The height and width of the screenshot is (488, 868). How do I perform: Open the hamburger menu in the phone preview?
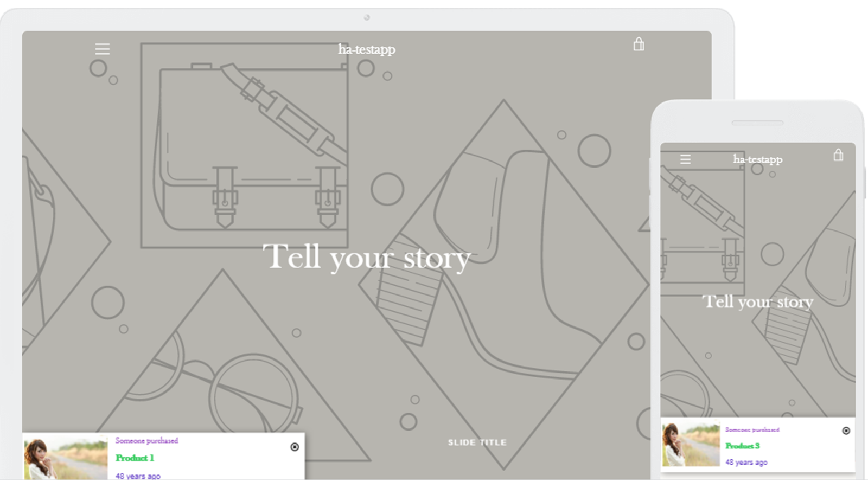[x=685, y=159]
